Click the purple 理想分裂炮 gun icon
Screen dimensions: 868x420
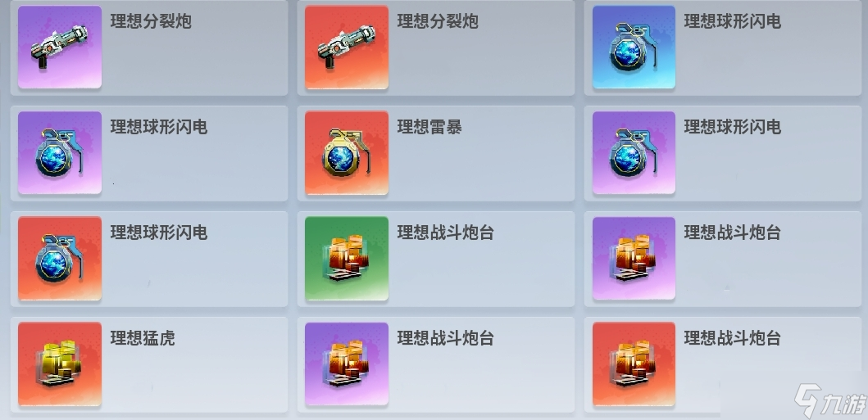(x=60, y=47)
